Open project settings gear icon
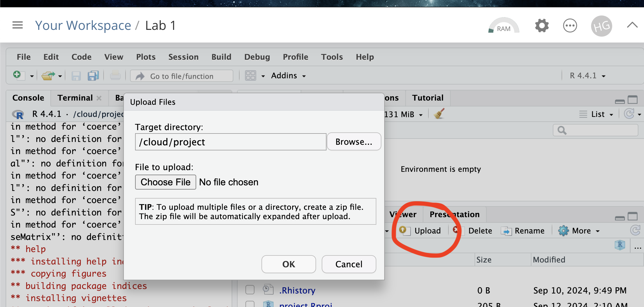The width and height of the screenshot is (644, 307). pos(542,26)
